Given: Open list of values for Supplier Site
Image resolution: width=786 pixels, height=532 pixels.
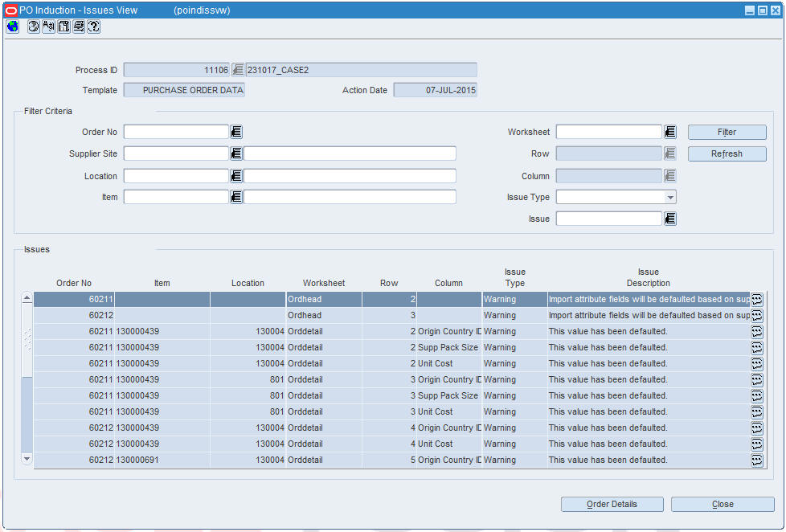Looking at the screenshot, I should point(236,153).
